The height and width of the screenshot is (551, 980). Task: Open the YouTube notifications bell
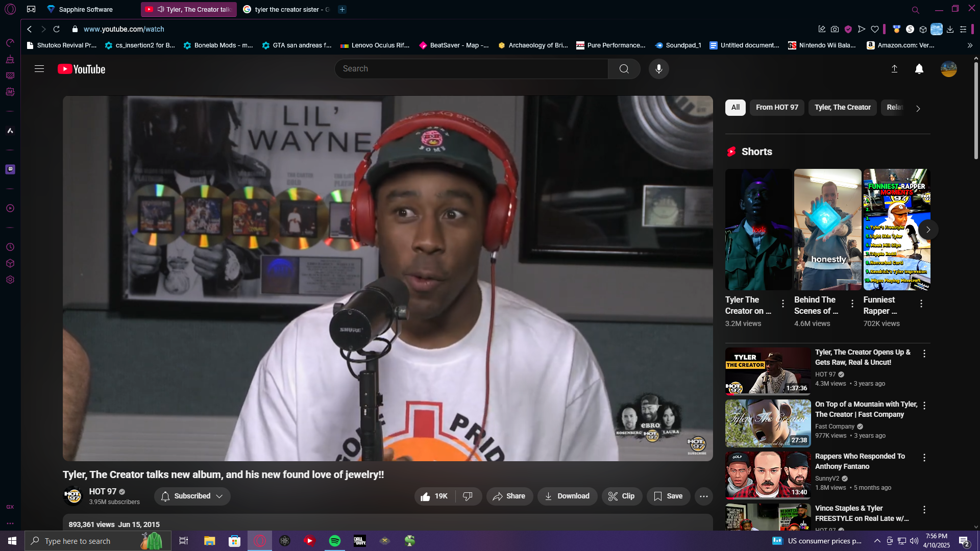click(919, 69)
